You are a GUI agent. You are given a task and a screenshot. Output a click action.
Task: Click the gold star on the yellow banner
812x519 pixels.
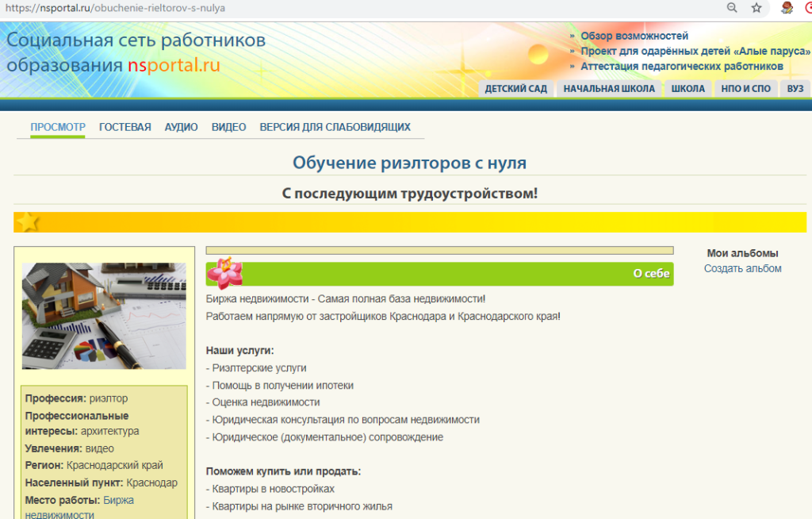(28, 222)
